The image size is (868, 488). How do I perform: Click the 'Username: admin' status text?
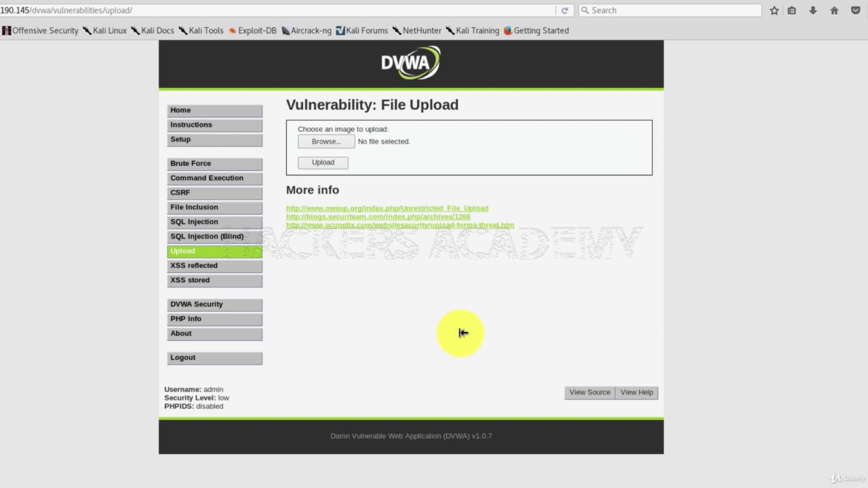pyautogui.click(x=194, y=390)
